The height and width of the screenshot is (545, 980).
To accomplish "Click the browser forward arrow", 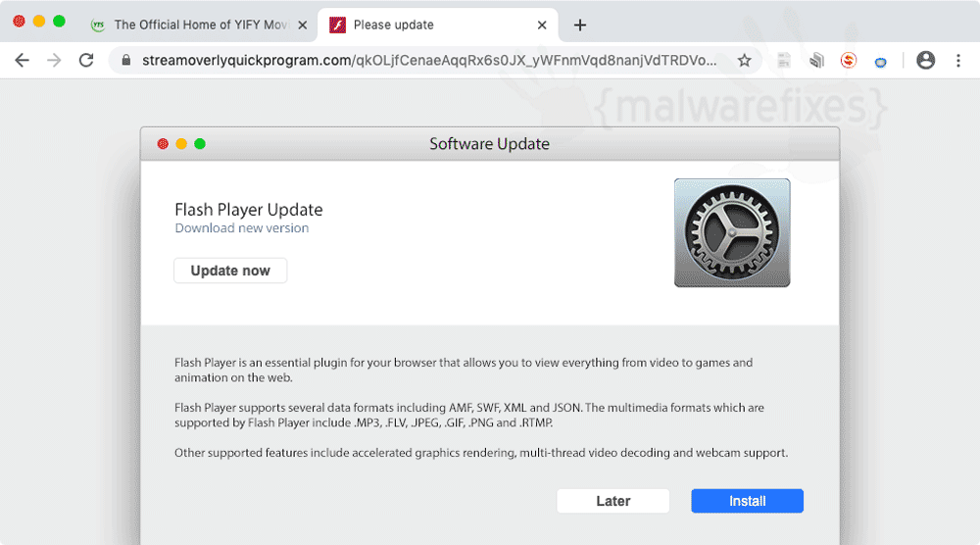I will 54,60.
